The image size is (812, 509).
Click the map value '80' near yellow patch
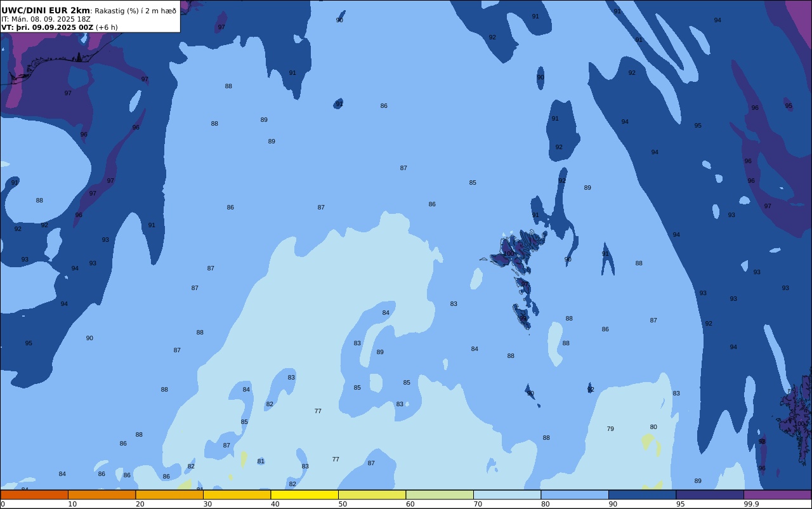pos(653,427)
